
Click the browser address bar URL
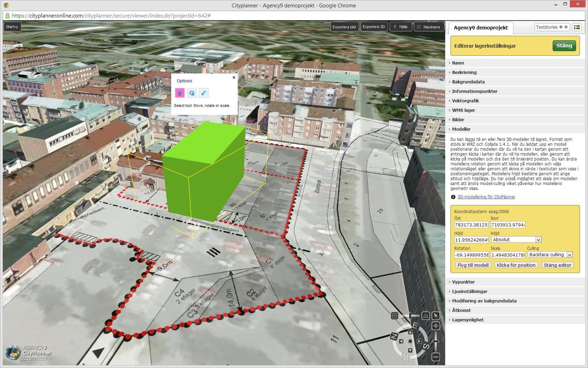111,16
